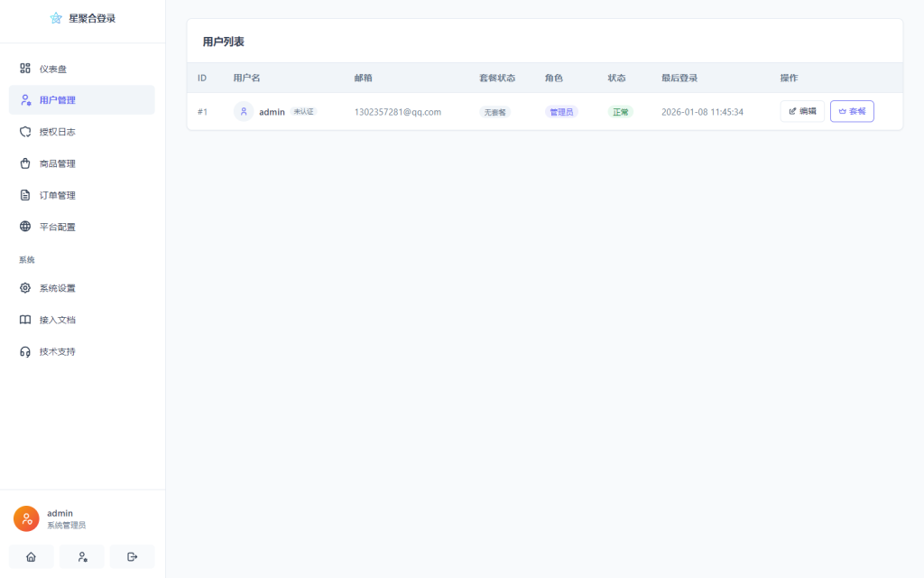The height and width of the screenshot is (578, 924).
Task: Select the 技术支持 headset icon
Action: tap(25, 351)
